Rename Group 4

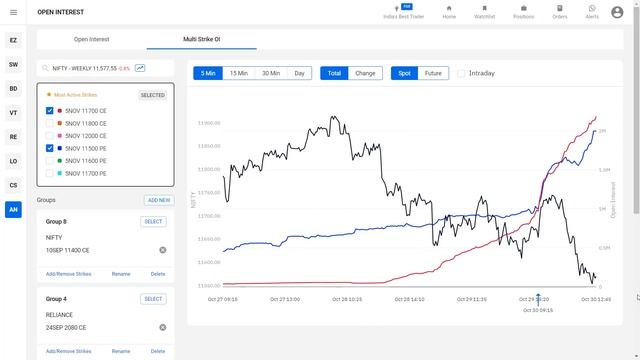tap(121, 351)
